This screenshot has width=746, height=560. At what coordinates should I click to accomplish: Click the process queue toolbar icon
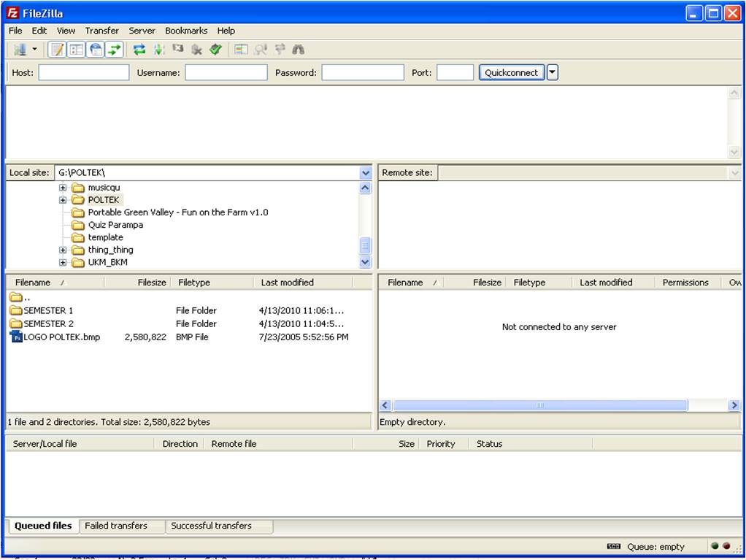(x=158, y=50)
